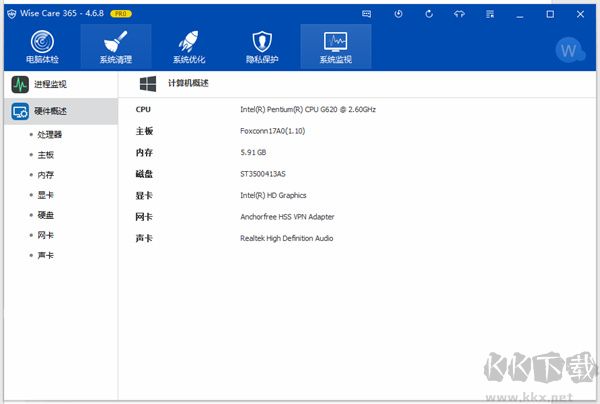The height and width of the screenshot is (404, 600).
Task: Click the Intel(R) HD Graphics value
Action: pyautogui.click(x=273, y=195)
